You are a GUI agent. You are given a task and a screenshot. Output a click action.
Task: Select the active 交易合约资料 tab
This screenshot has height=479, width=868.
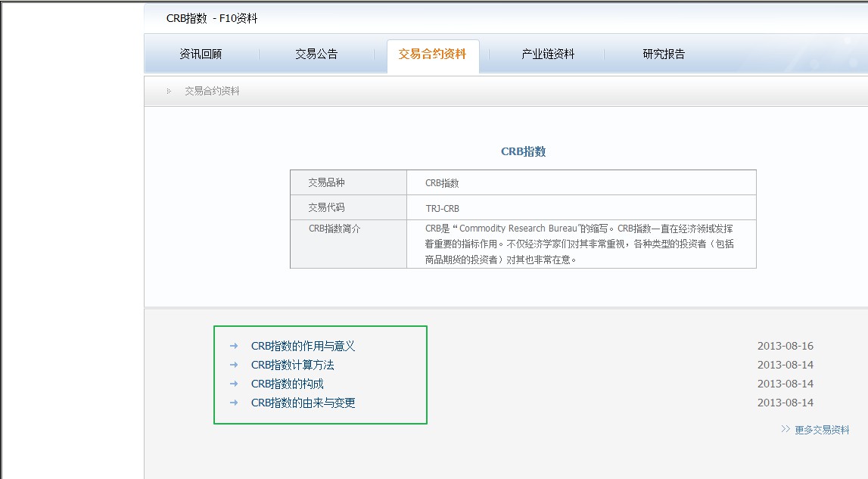pyautogui.click(x=432, y=54)
